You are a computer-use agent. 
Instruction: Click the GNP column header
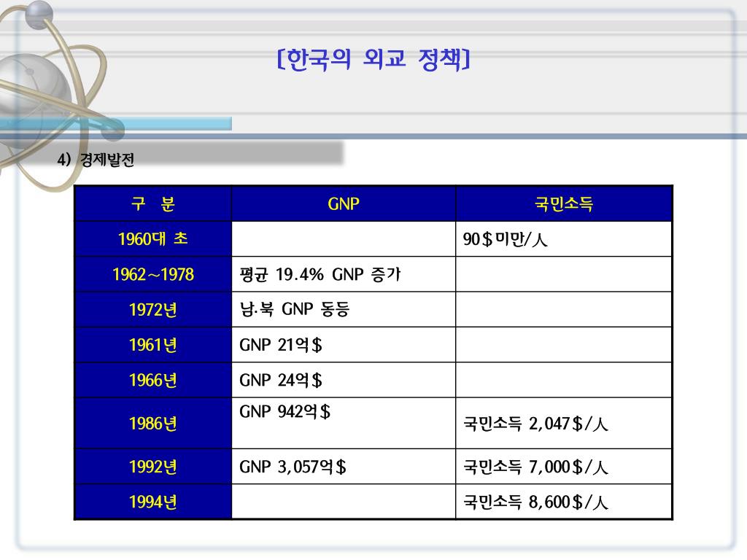pos(344,204)
